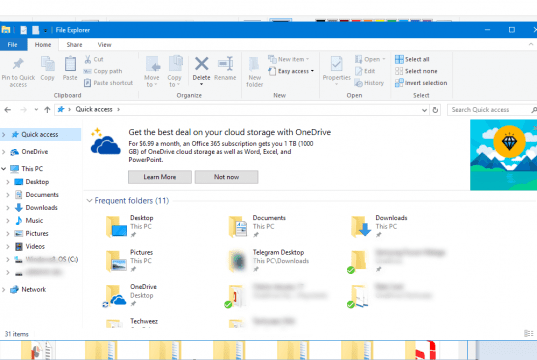Open the File menu
537x360 pixels.
point(13,45)
